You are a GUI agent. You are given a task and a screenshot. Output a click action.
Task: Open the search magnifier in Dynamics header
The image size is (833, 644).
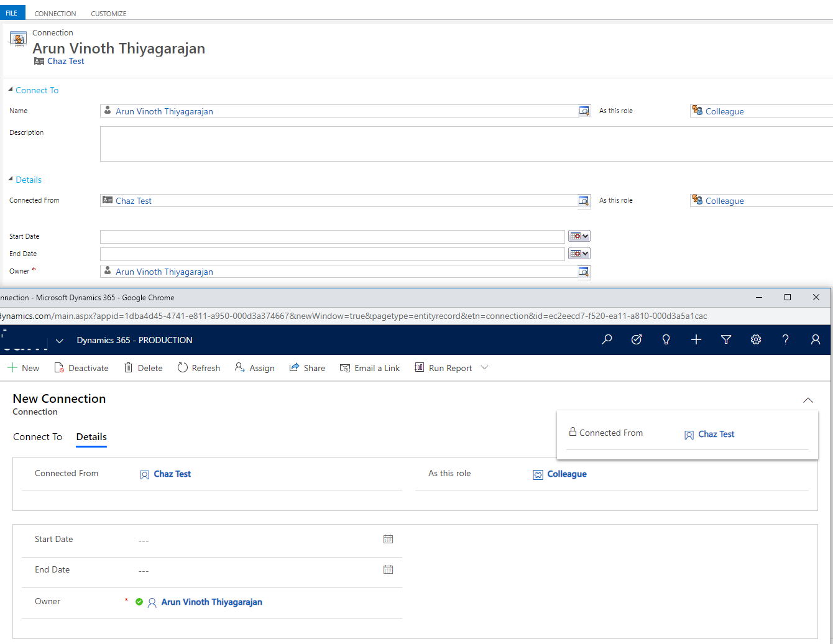(607, 339)
